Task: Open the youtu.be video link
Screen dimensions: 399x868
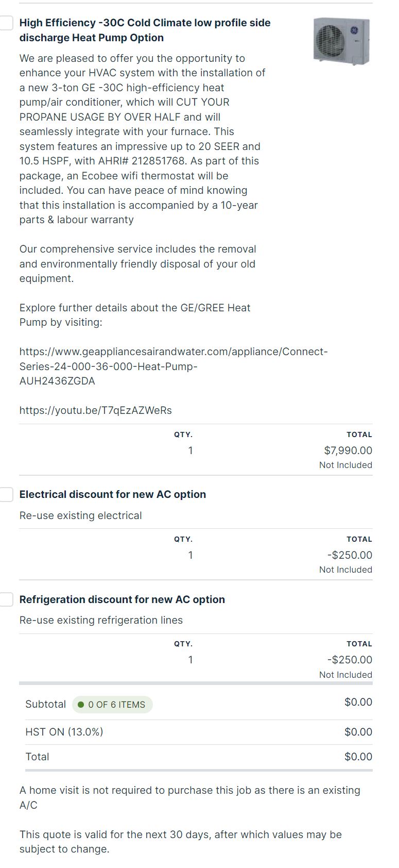Action: 95,411
